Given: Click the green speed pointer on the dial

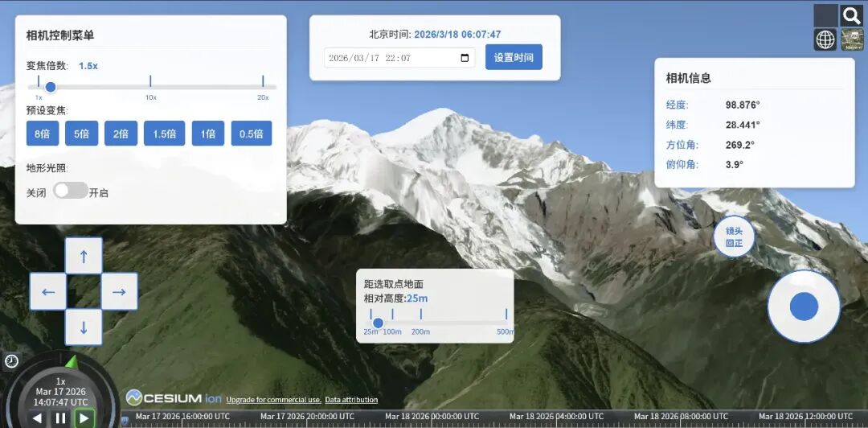Looking at the screenshot, I should 72,362.
